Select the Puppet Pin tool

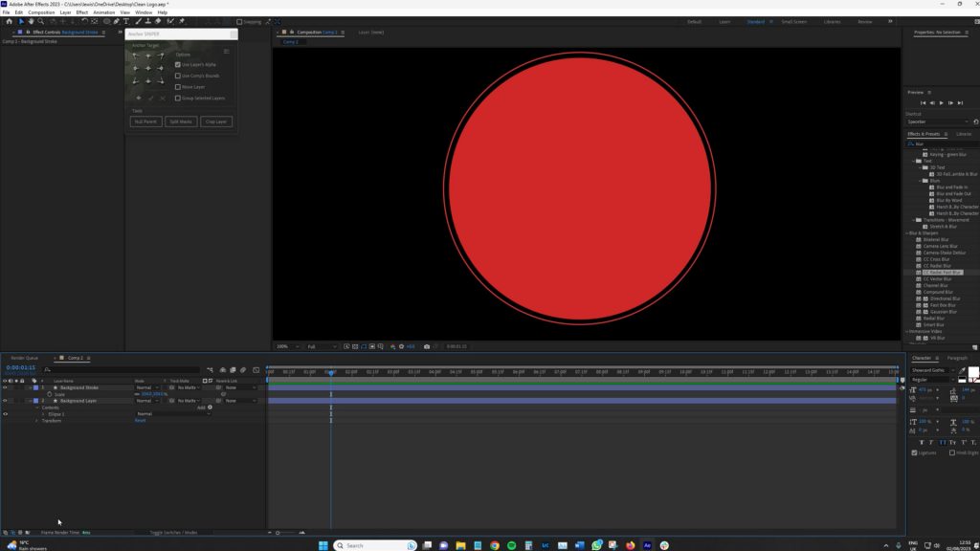point(182,21)
